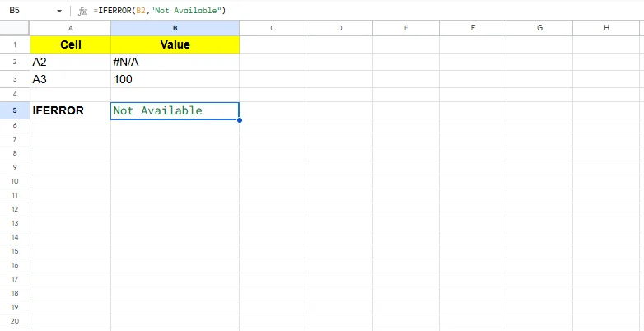Select row 6 header
Image resolution: width=644 pixels, height=331 pixels.
15,126
